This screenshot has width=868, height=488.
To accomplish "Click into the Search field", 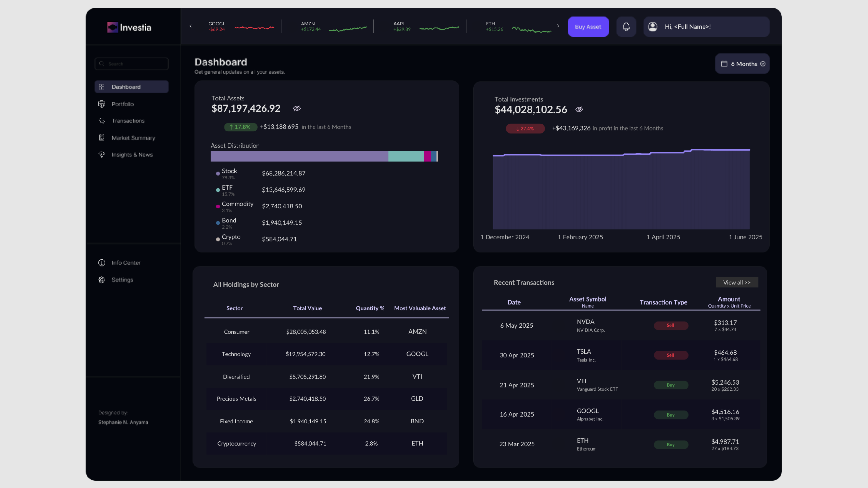I will (x=135, y=64).
